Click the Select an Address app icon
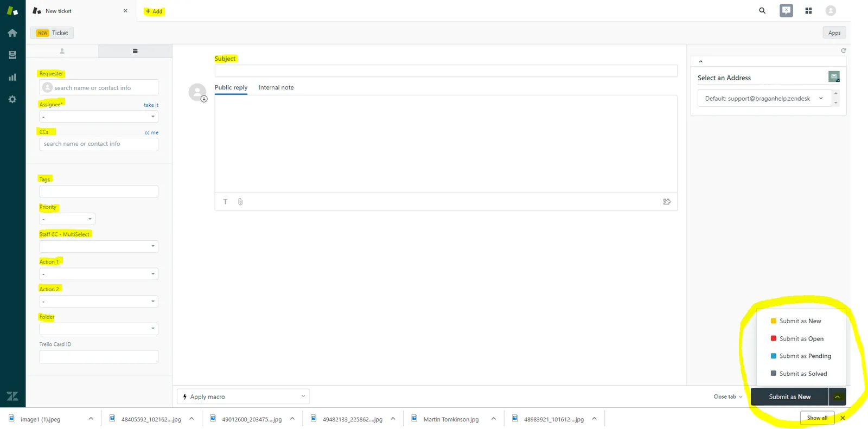 834,77
